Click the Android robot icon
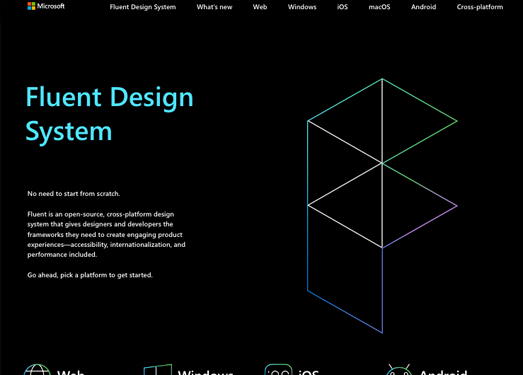This screenshot has height=375, width=523. click(399, 370)
